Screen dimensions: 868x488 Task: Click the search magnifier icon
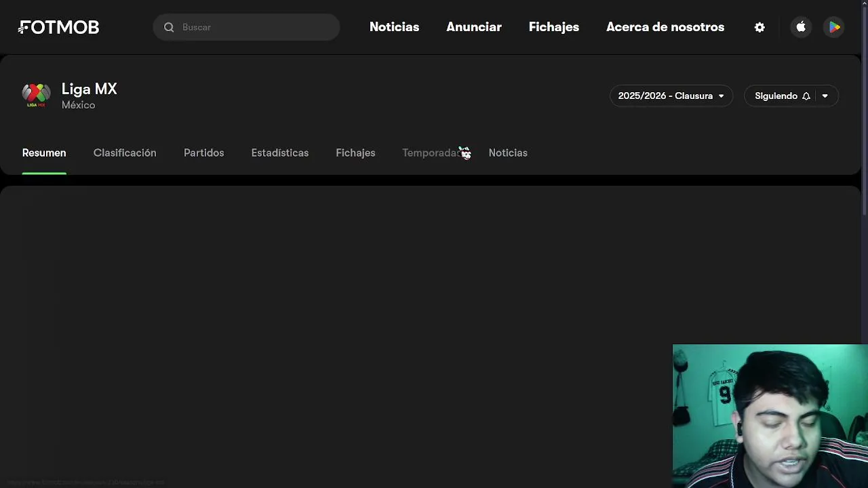click(169, 27)
